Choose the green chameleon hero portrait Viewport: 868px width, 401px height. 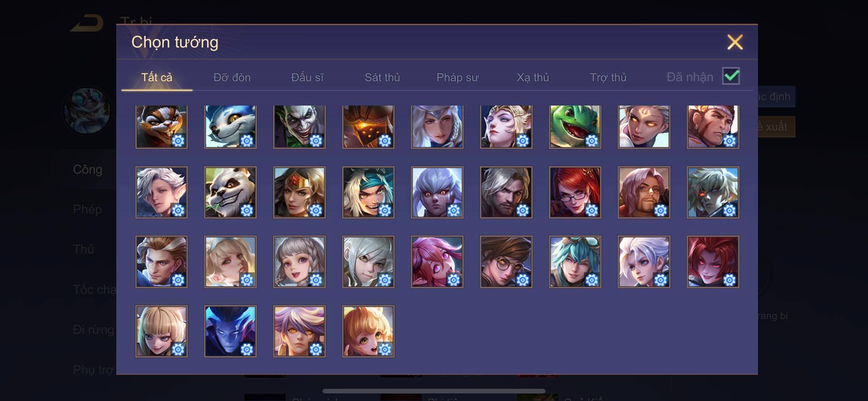[575, 127]
